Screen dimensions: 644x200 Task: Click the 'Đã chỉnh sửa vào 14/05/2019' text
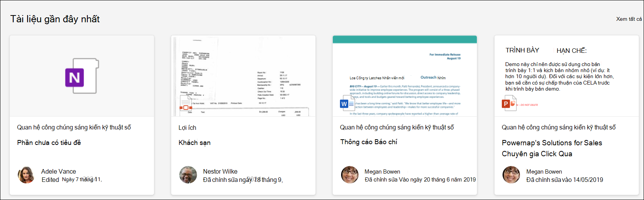565,180
